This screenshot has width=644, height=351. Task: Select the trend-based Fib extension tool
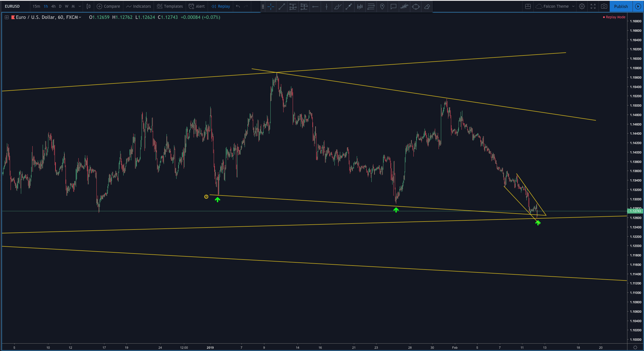[x=304, y=7]
